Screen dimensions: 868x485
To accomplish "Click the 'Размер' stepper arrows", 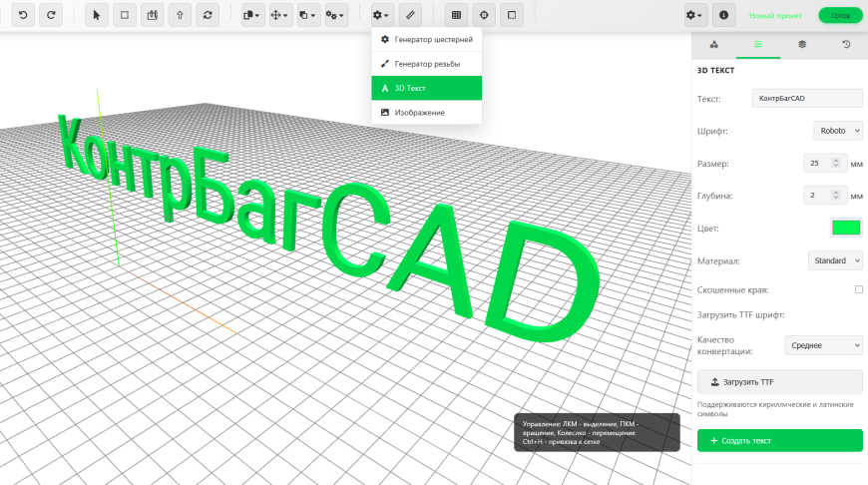I will click(836, 164).
